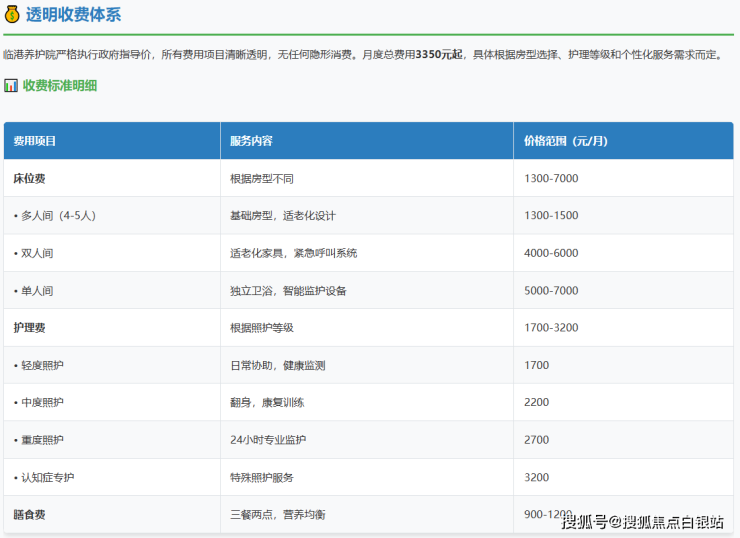Select the 床位费 category row label

(29, 178)
